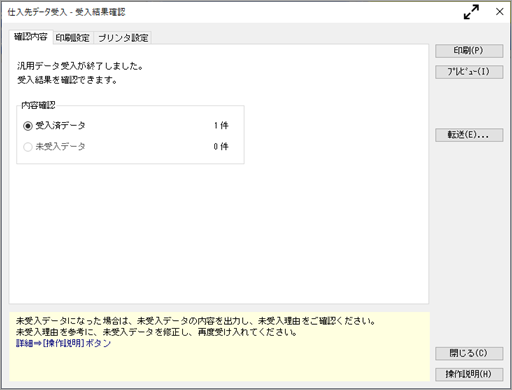The height and width of the screenshot is (390, 512).
Task: Select the 未受入データ radio button
Action: coord(28,147)
